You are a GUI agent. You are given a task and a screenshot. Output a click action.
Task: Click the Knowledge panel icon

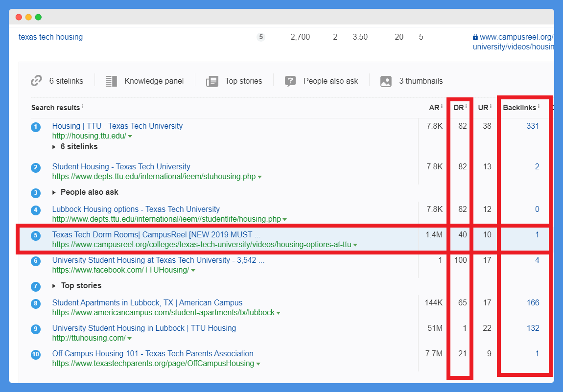[x=111, y=81]
